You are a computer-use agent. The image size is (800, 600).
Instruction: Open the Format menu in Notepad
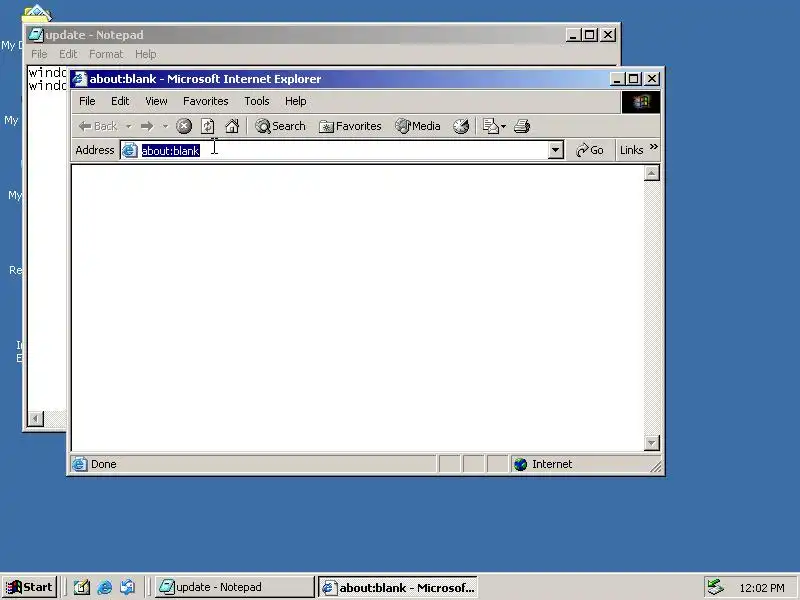106,54
